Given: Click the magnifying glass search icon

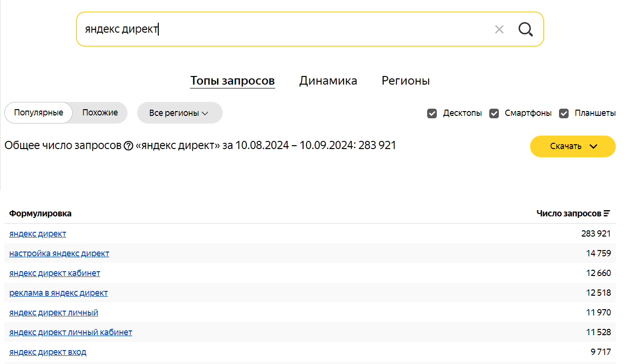Looking at the screenshot, I should 525,29.
